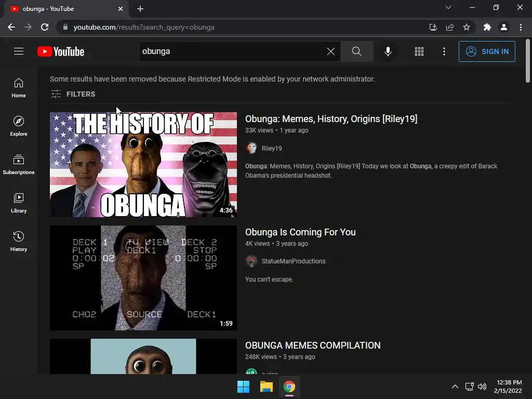
Task: Open File Explorer from taskbar
Action: coord(267,387)
